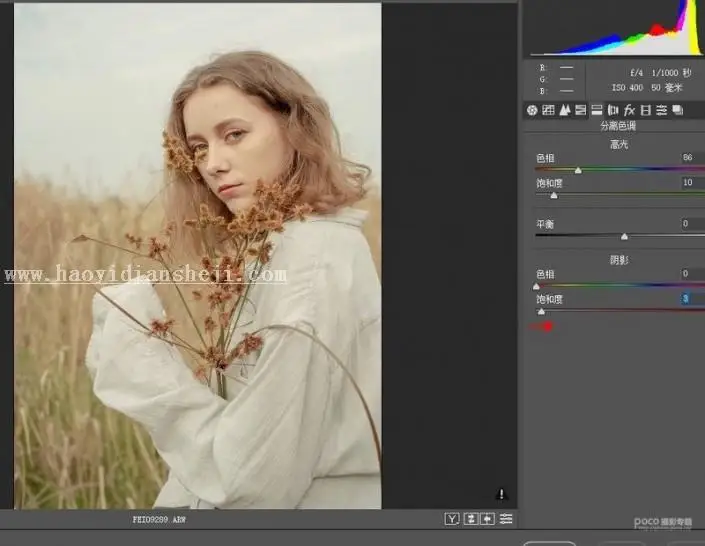Image resolution: width=705 pixels, height=546 pixels.
Task: Toggle panel default settings icon in bottom bar
Action: coord(506,519)
